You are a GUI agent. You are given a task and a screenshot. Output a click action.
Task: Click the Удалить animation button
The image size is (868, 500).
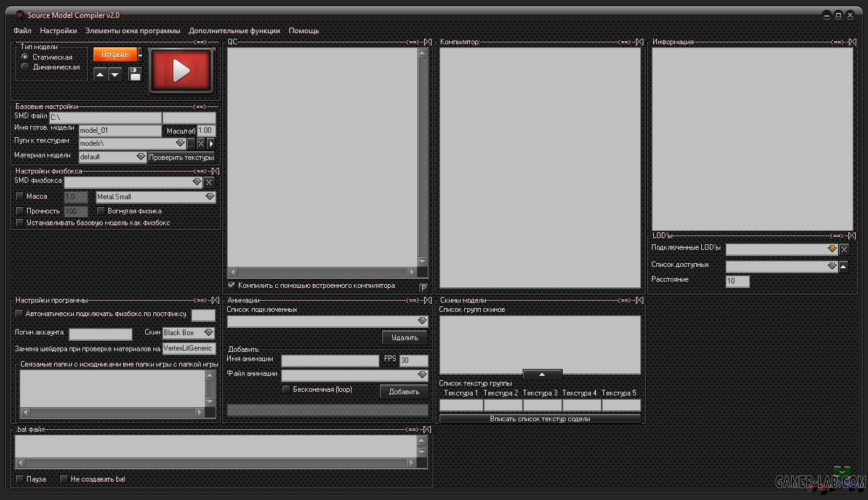tap(404, 337)
